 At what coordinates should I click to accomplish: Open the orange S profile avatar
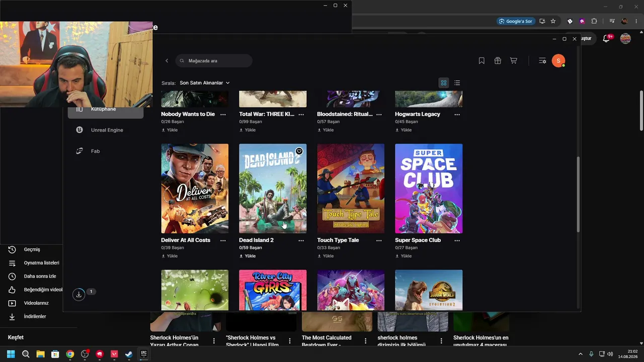click(x=558, y=61)
